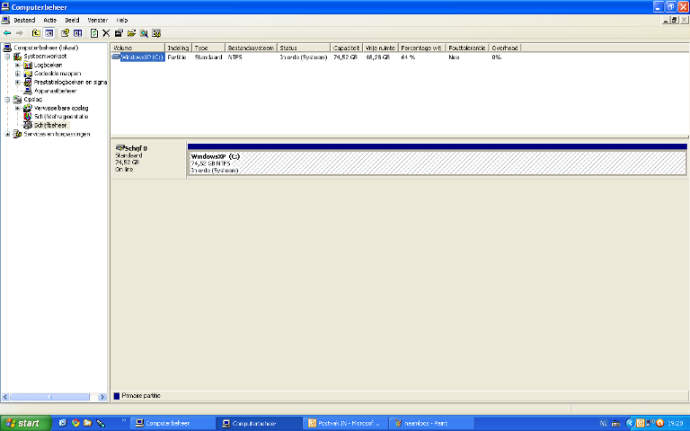Click the up-one-level folder icon
The image size is (690, 431).
tap(36, 33)
